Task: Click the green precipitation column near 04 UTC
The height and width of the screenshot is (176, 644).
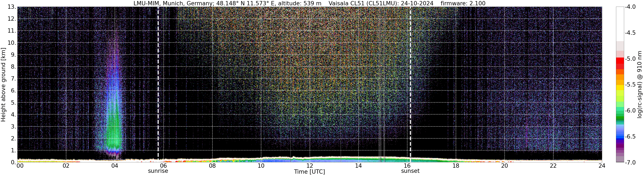Action: (114, 125)
